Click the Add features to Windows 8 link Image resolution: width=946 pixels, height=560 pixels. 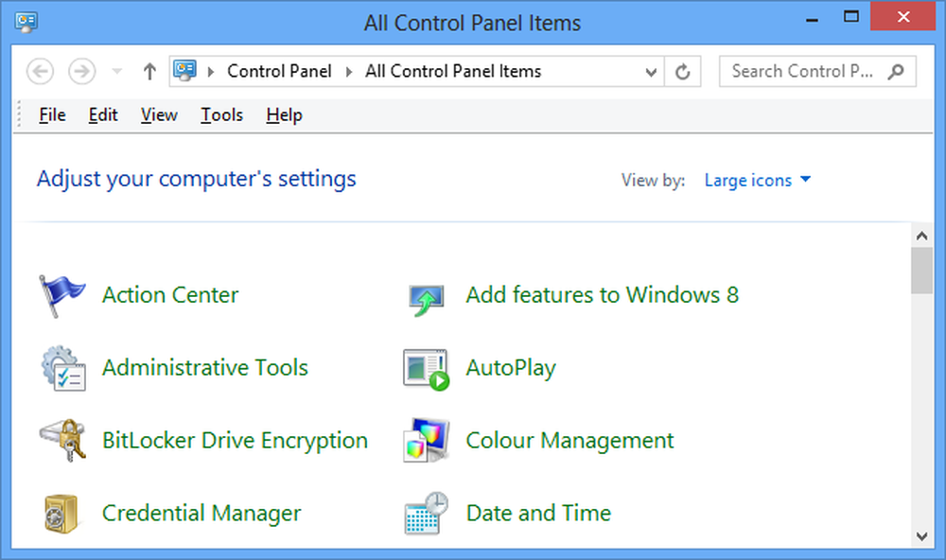coord(602,295)
